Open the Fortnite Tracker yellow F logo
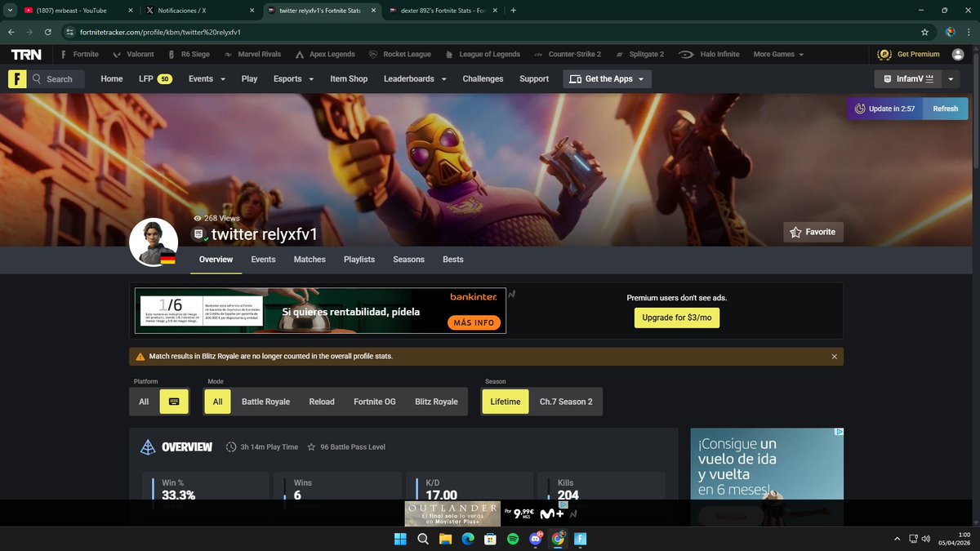980x551 pixels. coord(16,79)
